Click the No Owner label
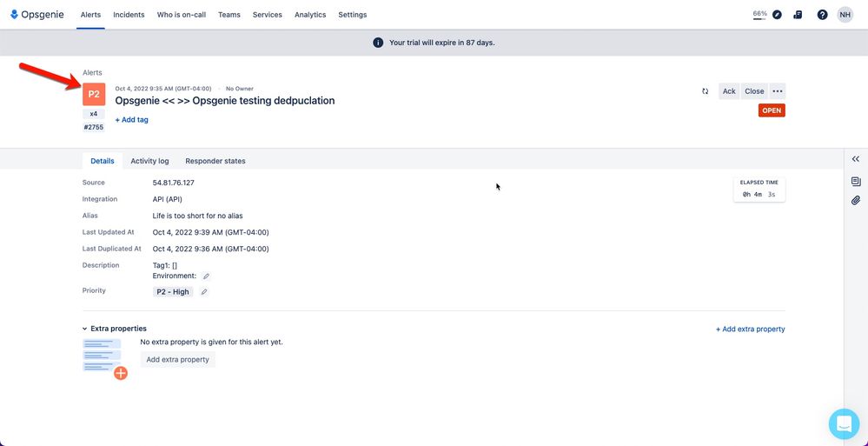The width and height of the screenshot is (868, 446). [x=240, y=89]
